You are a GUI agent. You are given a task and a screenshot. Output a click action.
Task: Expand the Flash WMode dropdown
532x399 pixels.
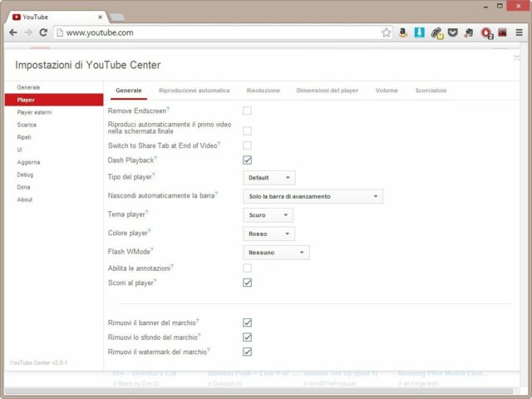click(276, 252)
